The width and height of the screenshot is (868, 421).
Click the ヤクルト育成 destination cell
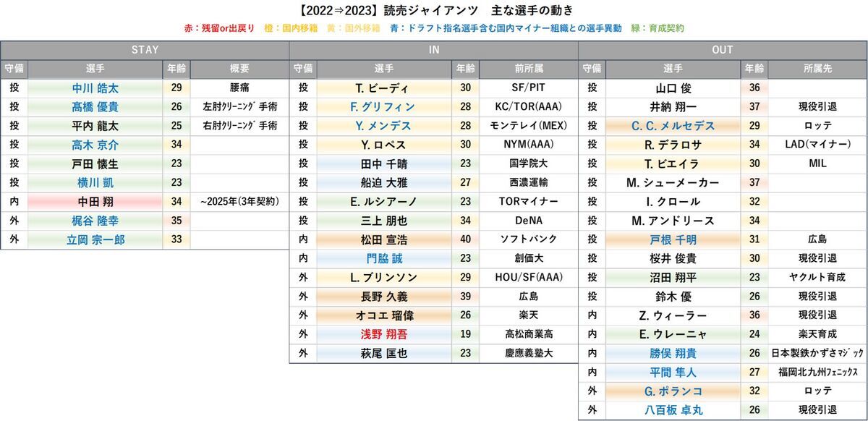817,277
